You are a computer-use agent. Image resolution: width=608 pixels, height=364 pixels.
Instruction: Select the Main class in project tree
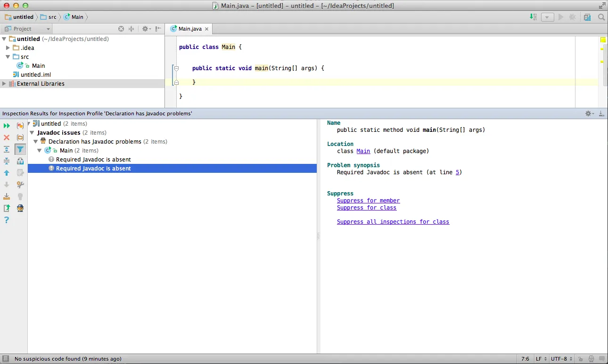(38, 66)
